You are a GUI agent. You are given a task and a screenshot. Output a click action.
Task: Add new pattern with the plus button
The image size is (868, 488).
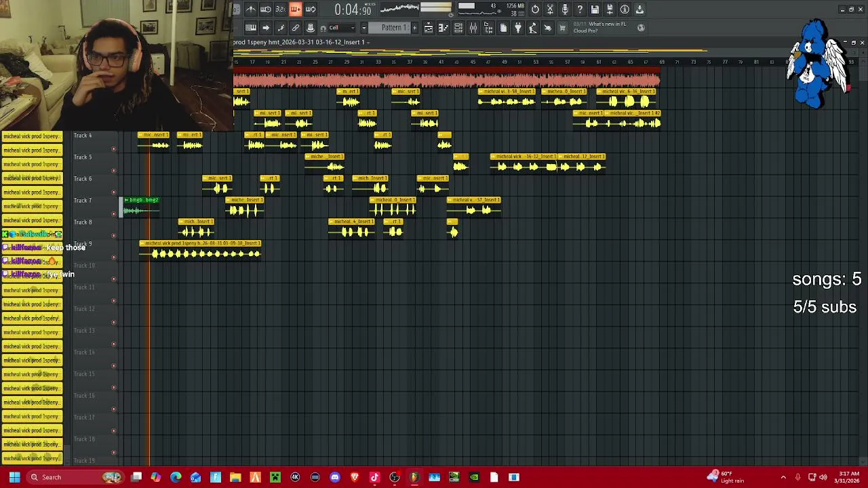414,28
